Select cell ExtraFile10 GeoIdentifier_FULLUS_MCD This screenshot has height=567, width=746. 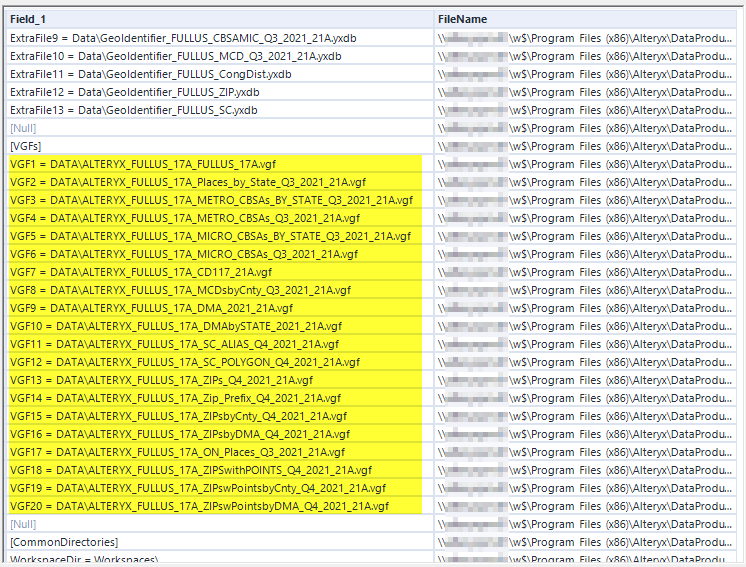coord(220,56)
